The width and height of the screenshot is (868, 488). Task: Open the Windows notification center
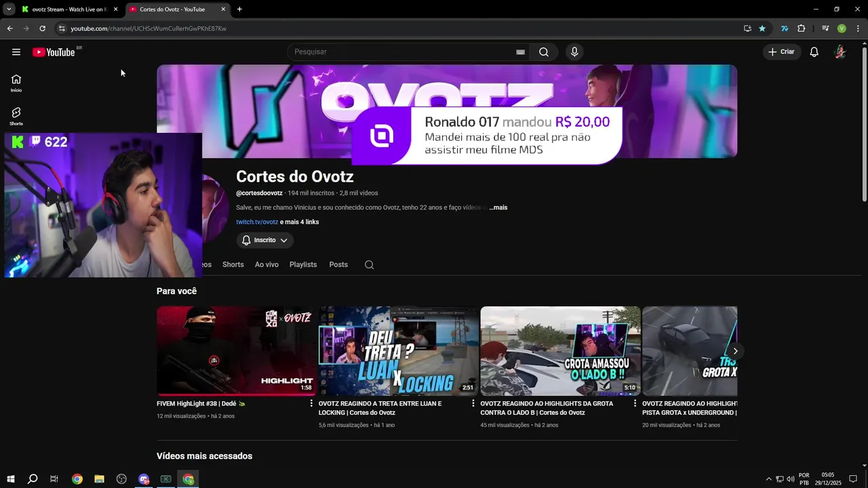coord(853,479)
